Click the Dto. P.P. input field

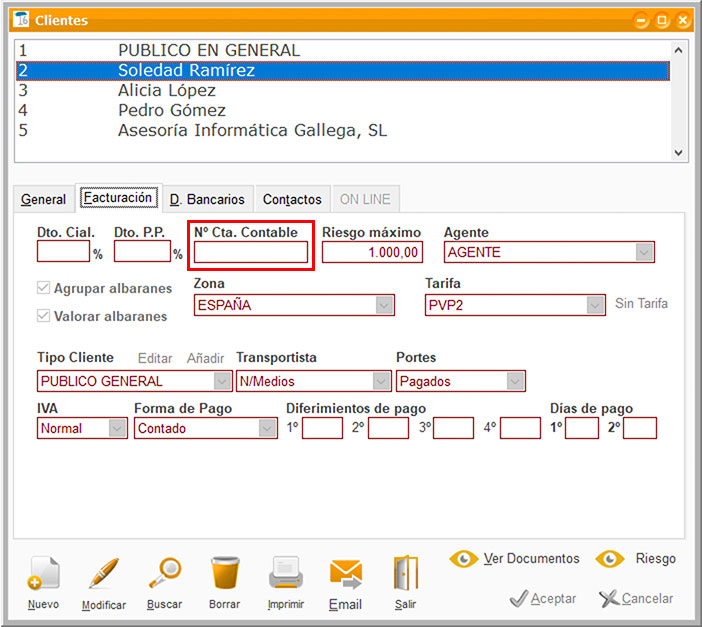tap(142, 251)
